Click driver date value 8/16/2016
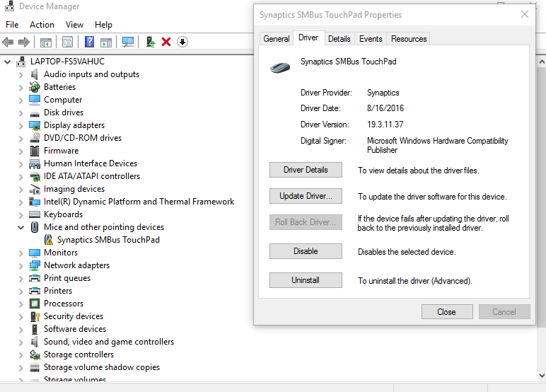The height and width of the screenshot is (392, 546). tap(385, 108)
